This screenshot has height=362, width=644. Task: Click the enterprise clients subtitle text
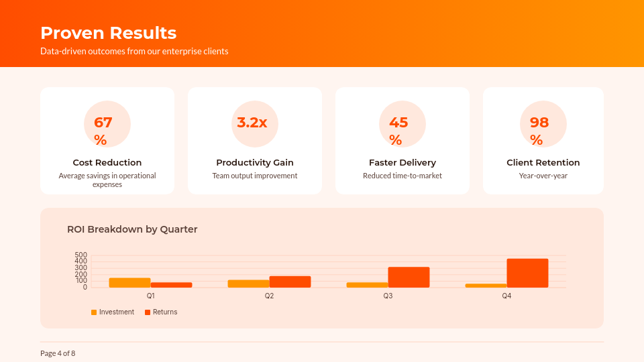pyautogui.click(x=134, y=52)
